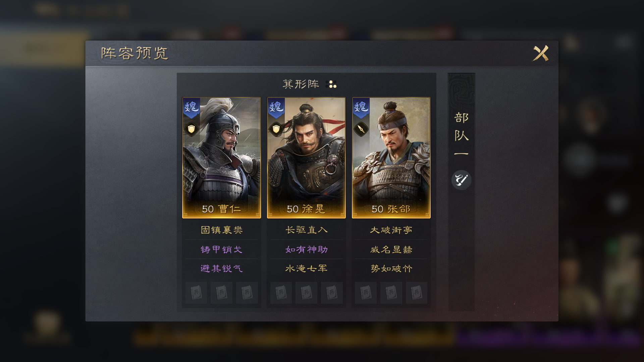Click the shield troop icon on 徐晃's card
The image size is (644, 362).
pos(276,129)
